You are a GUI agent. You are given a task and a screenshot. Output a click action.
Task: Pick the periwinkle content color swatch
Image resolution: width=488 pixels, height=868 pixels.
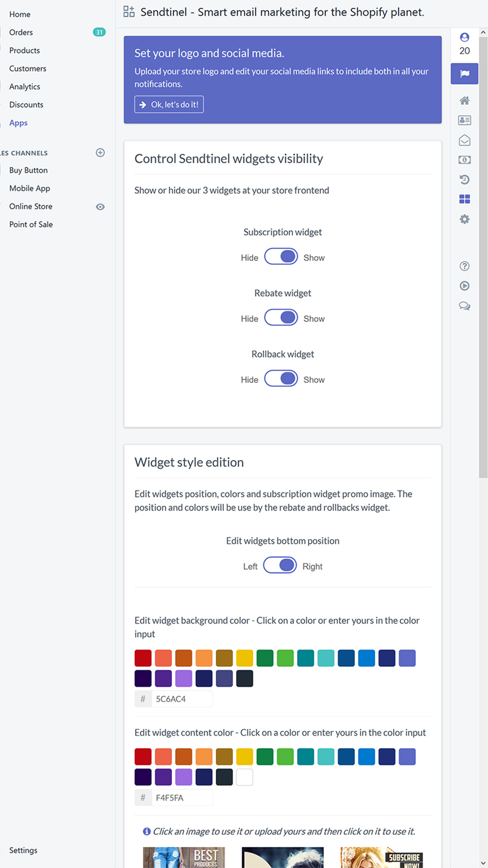point(407,757)
